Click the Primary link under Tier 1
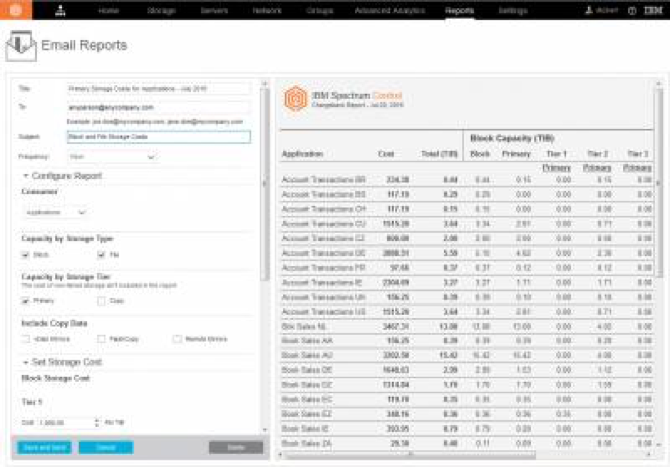Screen dimensions: 670x467 [556, 168]
